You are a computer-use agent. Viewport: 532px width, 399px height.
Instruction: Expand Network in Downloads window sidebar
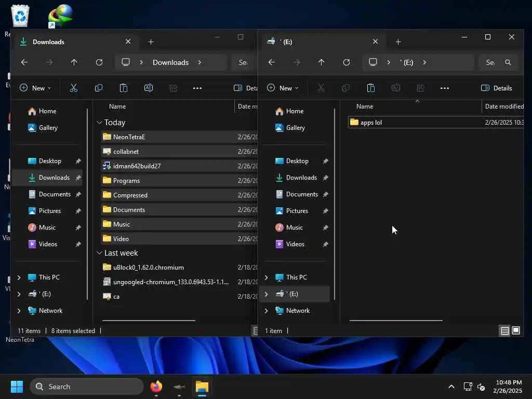tap(19, 311)
